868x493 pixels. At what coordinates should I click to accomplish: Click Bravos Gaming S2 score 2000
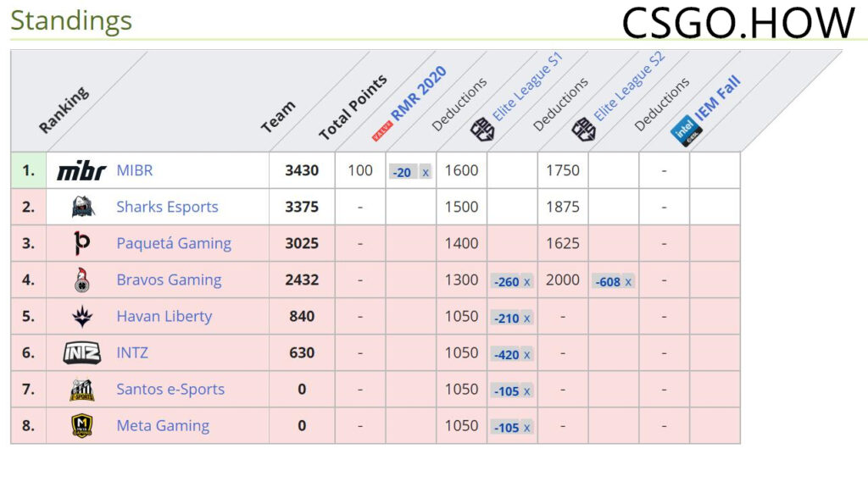(x=563, y=280)
